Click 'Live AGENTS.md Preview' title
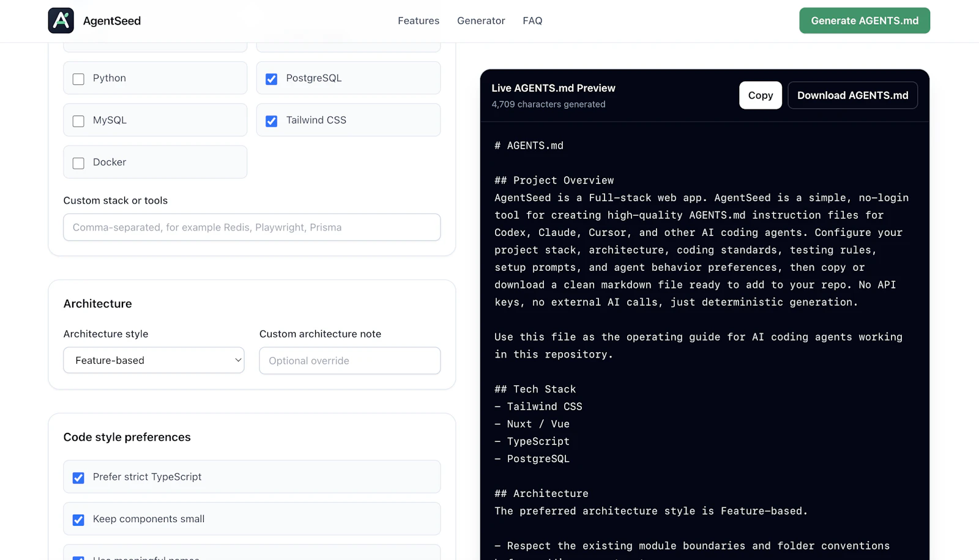The height and width of the screenshot is (560, 979). pyautogui.click(x=553, y=88)
